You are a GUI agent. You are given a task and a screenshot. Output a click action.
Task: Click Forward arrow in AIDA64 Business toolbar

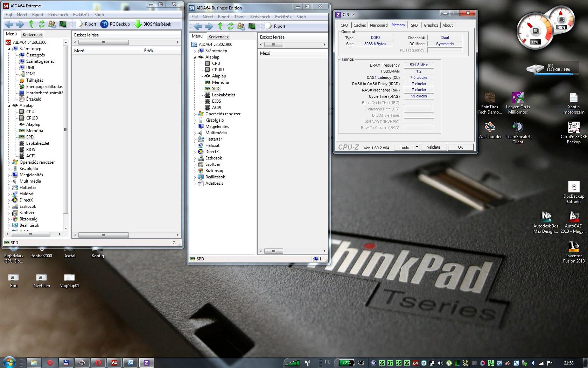(x=209, y=26)
